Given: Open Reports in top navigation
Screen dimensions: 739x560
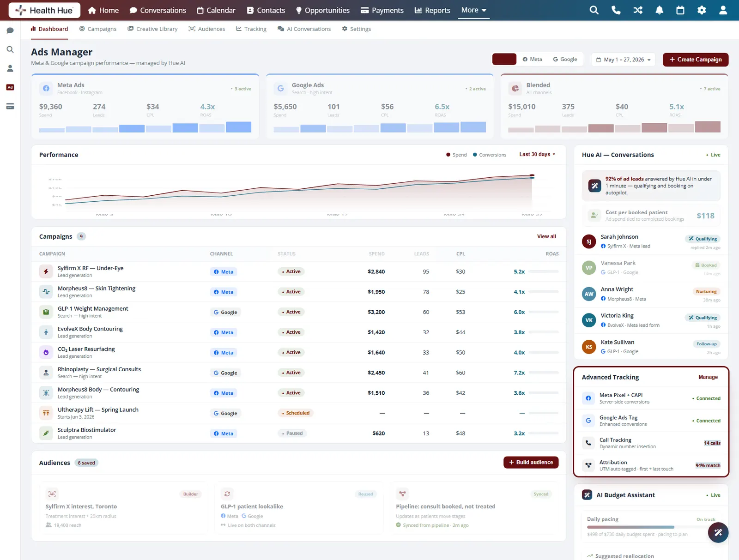Looking at the screenshot, I should click(432, 10).
